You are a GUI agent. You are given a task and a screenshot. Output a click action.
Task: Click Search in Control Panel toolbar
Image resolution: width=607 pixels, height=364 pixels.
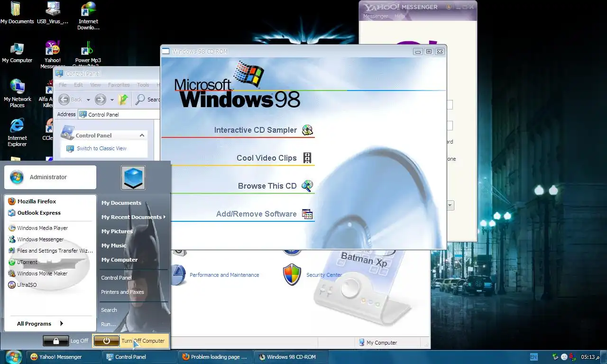point(147,100)
